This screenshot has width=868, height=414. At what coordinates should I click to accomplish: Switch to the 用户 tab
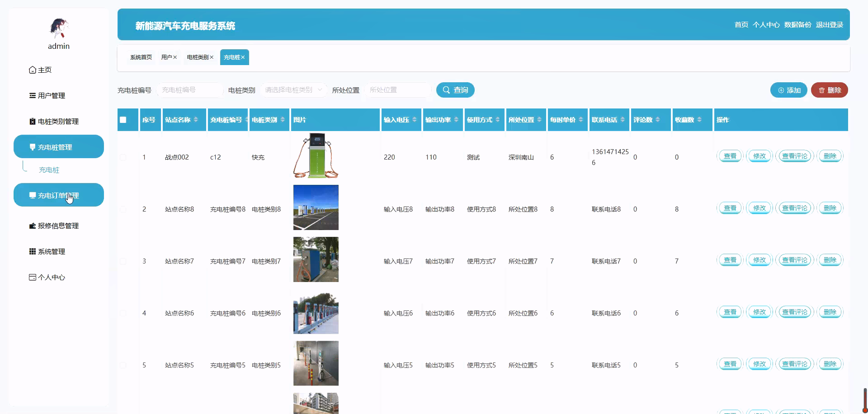[x=166, y=57]
